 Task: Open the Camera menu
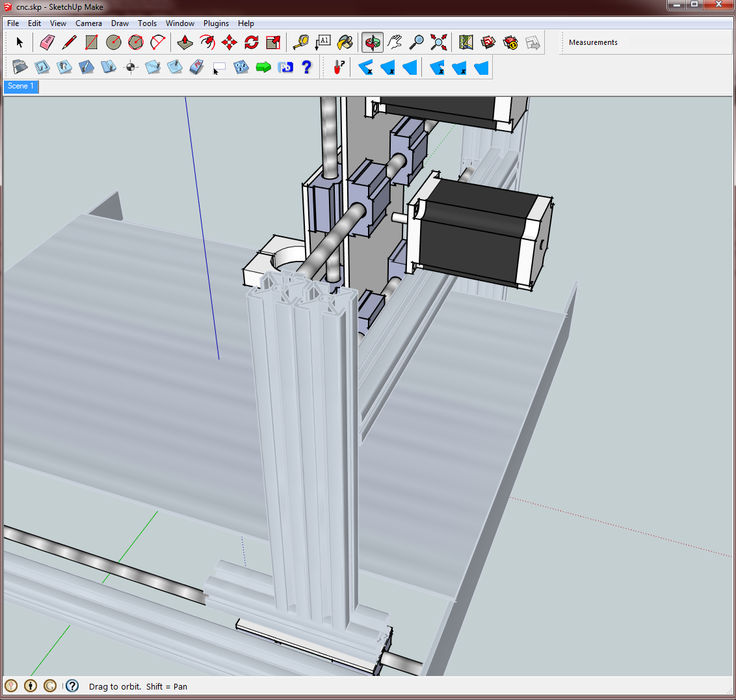coord(88,23)
